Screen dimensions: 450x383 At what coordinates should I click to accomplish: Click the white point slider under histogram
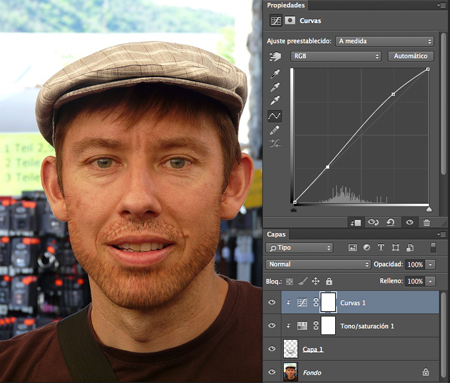[x=429, y=209]
